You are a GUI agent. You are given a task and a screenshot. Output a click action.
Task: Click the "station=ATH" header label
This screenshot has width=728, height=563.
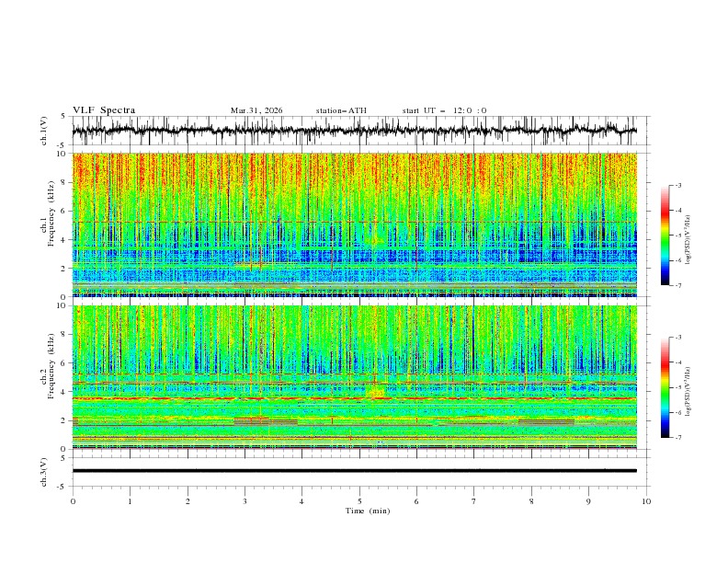point(341,110)
